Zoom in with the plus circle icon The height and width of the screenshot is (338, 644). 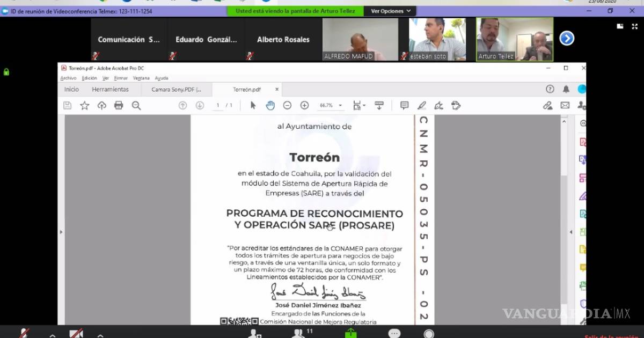point(304,106)
